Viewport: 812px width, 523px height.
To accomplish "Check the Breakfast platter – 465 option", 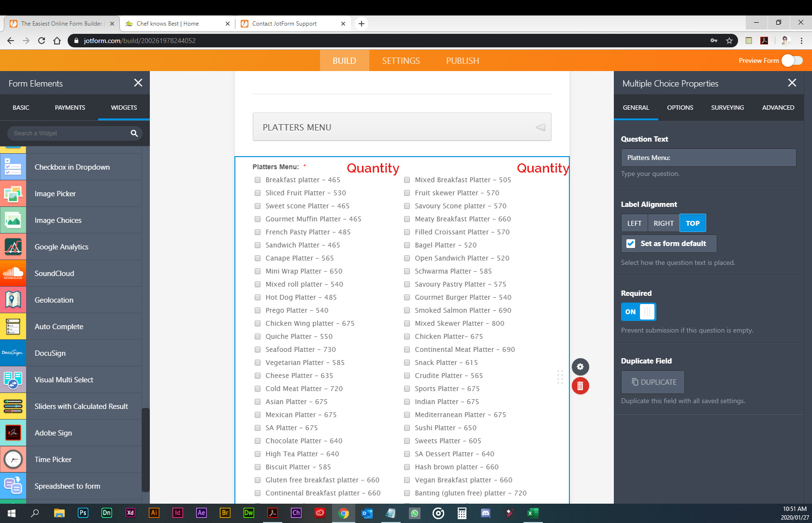I will click(x=258, y=180).
